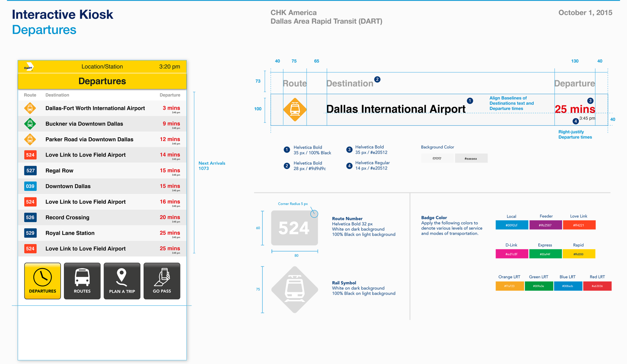Select the 524 badge in the bottom departures row

pyautogui.click(x=30, y=249)
